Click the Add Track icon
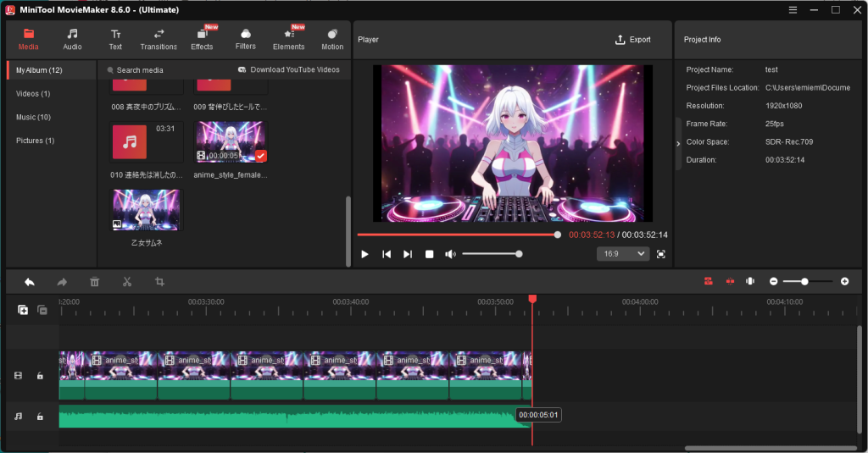Viewport: 868px width, 453px height. click(23, 310)
